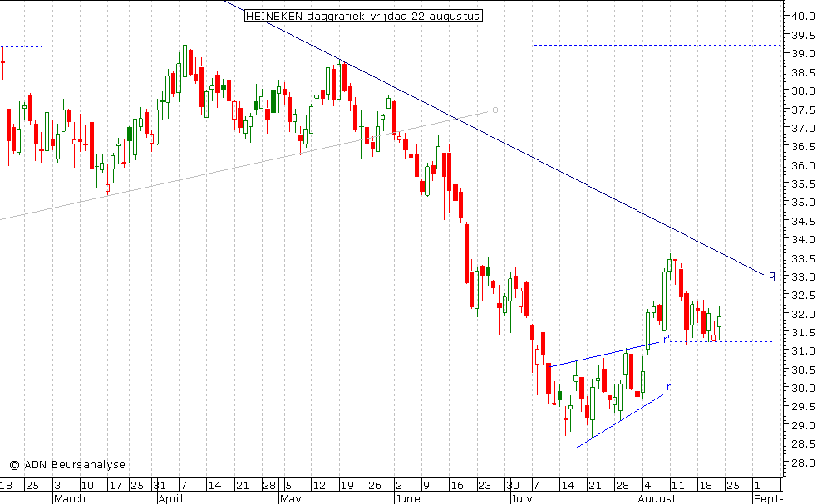
Task: Click the March 17 date tick label
Action: coord(116,486)
